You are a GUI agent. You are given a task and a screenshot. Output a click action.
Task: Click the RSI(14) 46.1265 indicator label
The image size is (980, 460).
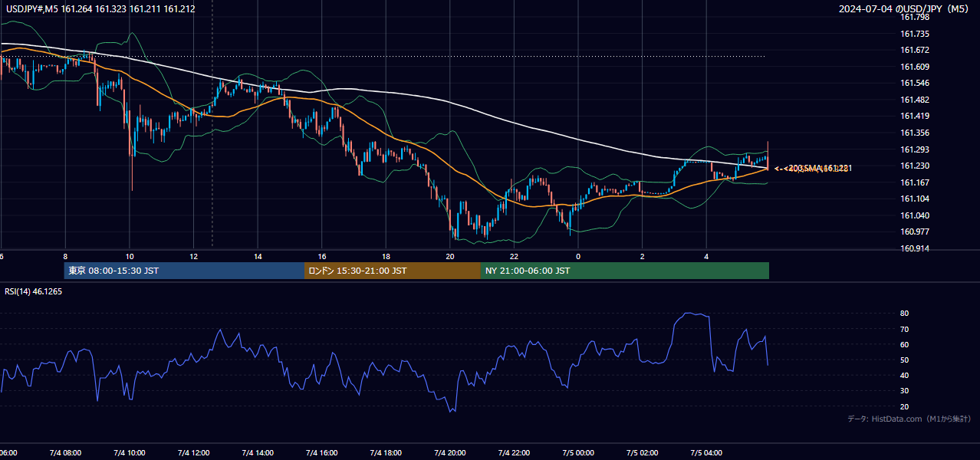click(34, 291)
